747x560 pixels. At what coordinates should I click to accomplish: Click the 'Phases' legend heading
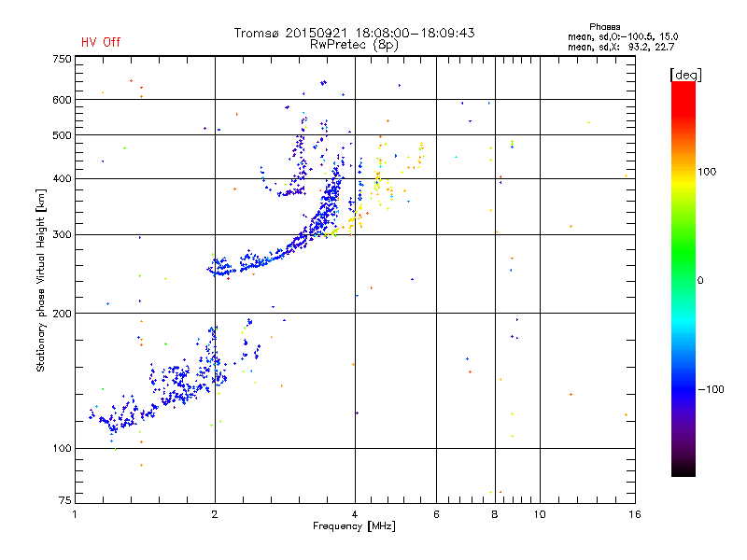point(604,27)
